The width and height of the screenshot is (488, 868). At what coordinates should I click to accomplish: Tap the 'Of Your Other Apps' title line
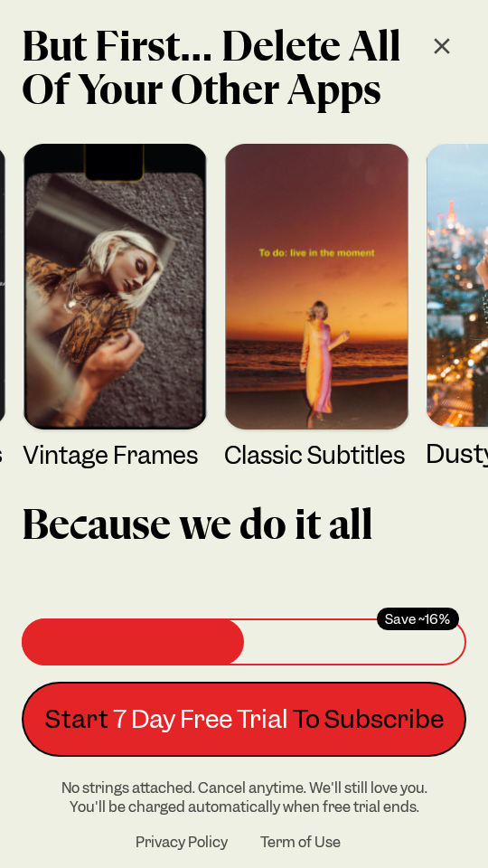point(202,90)
